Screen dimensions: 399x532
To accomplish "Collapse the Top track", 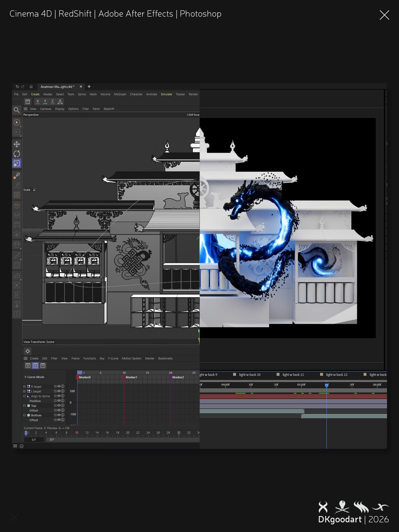I will pyautogui.click(x=24, y=406).
